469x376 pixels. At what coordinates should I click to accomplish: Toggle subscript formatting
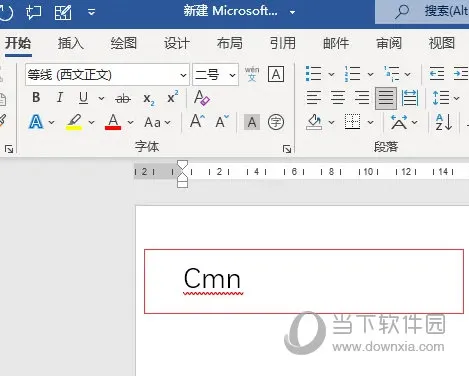pyautogui.click(x=149, y=99)
